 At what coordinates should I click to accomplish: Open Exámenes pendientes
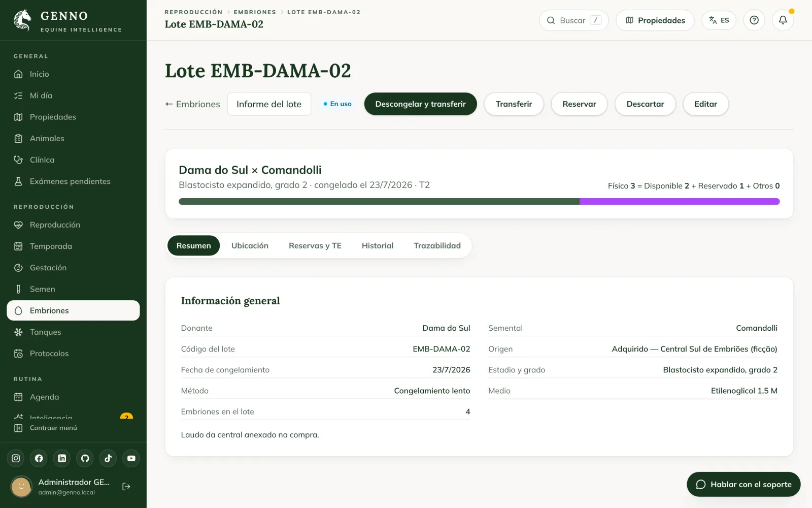(73, 181)
